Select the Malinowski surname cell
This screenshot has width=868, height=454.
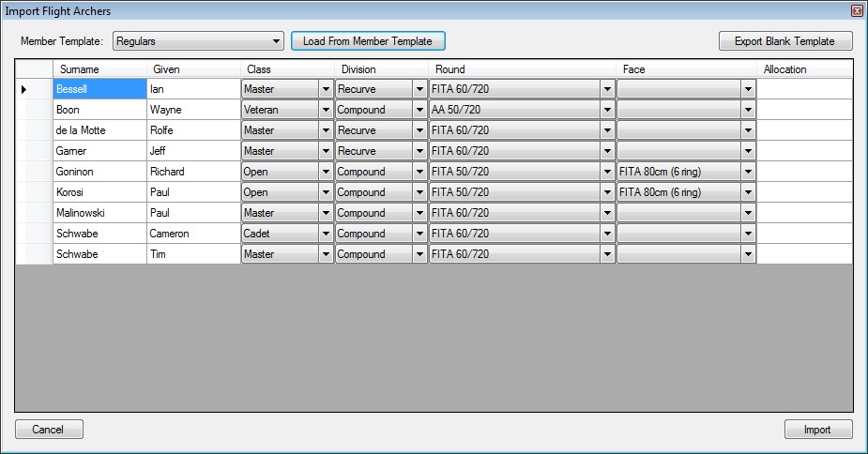[x=99, y=213]
